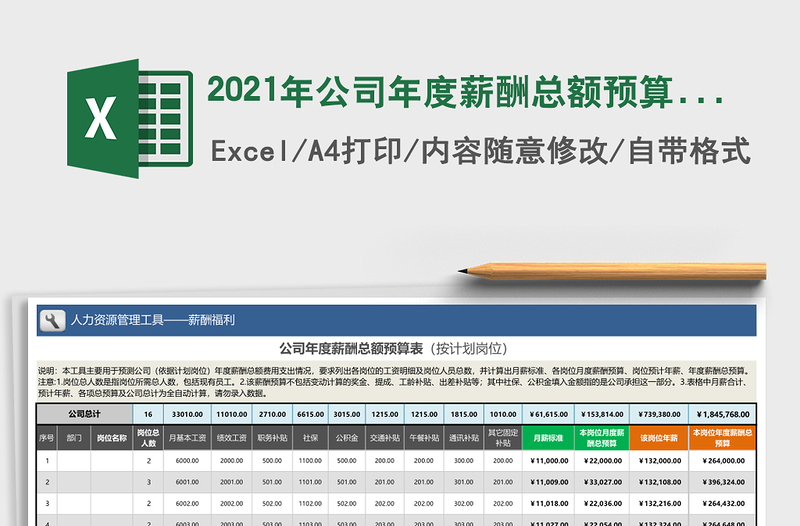Image resolution: width=800 pixels, height=526 pixels.
Task: Select the 6000.00 base salary cell in row 1
Action: pyautogui.click(x=187, y=461)
